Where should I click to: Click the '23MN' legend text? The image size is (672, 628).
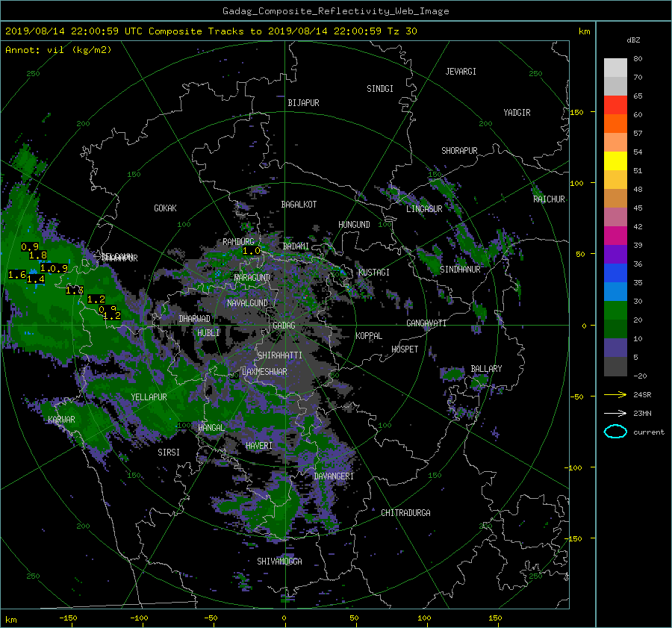(x=642, y=413)
